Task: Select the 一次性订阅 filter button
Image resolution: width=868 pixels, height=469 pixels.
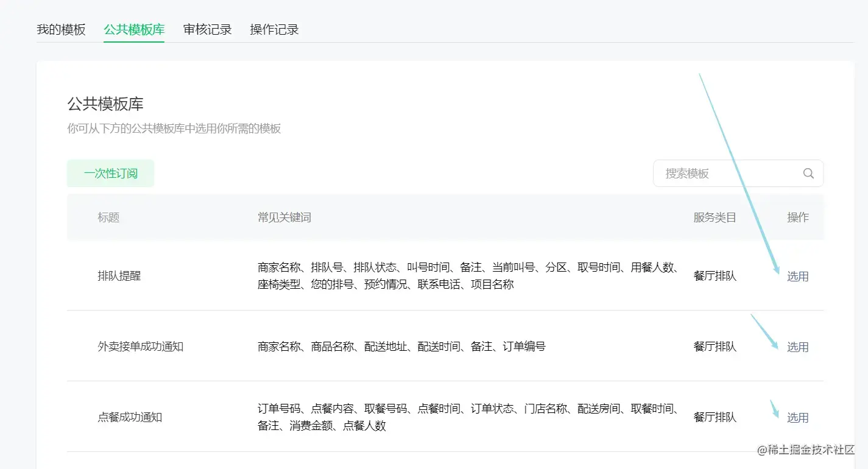Action: [x=110, y=174]
